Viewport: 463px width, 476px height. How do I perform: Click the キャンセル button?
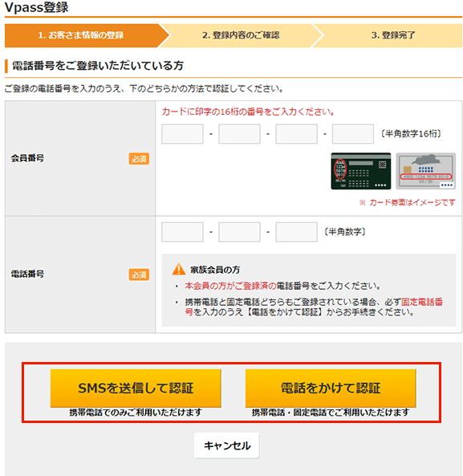point(226,445)
